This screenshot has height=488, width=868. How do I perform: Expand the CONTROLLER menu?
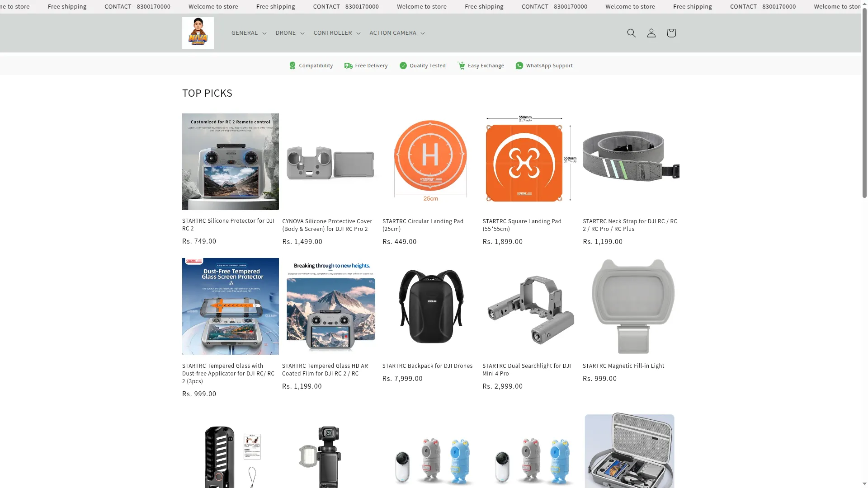coord(337,33)
